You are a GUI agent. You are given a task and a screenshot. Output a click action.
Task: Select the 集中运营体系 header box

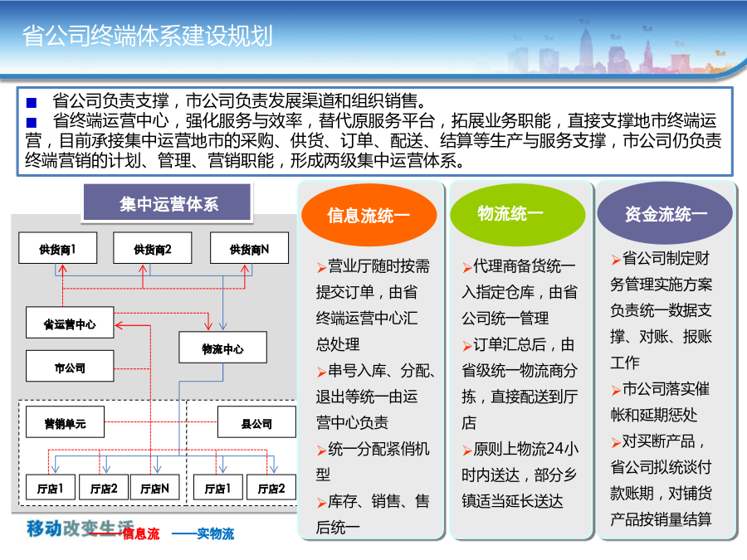tap(167, 203)
